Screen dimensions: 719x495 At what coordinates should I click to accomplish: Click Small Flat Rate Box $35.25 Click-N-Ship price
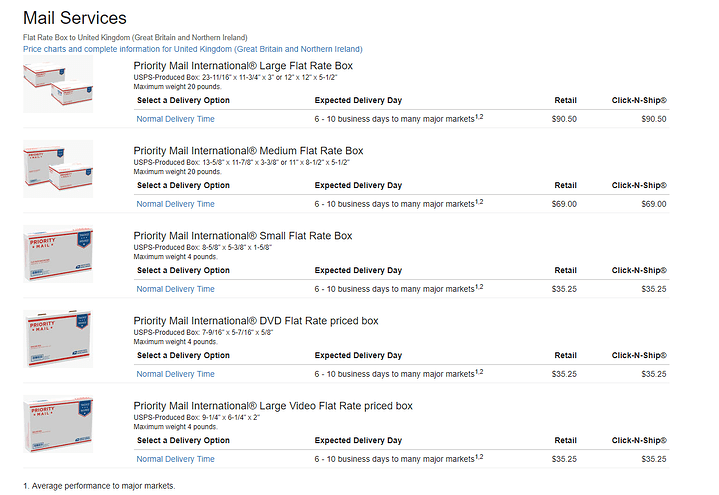click(653, 289)
